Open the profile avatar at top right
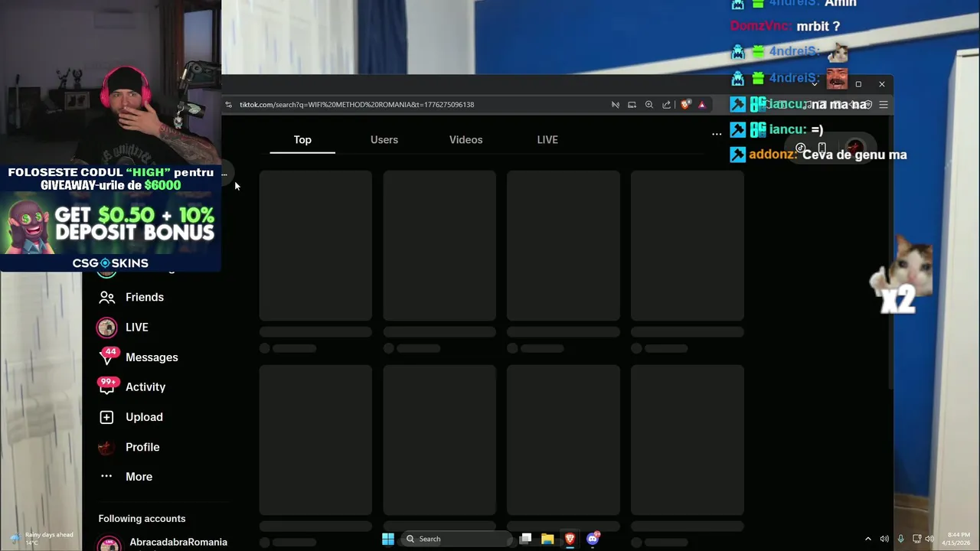The image size is (980, 551). pos(854,148)
